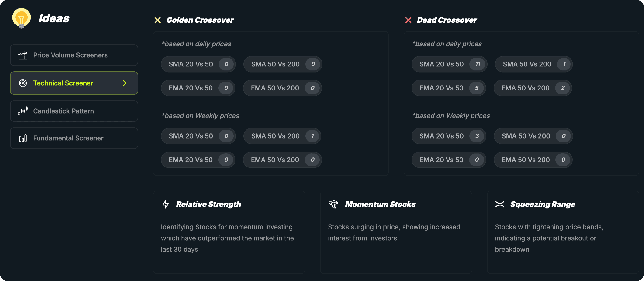Click the Momentum Stocks rabbit icon
The width and height of the screenshot is (644, 281).
(x=333, y=204)
